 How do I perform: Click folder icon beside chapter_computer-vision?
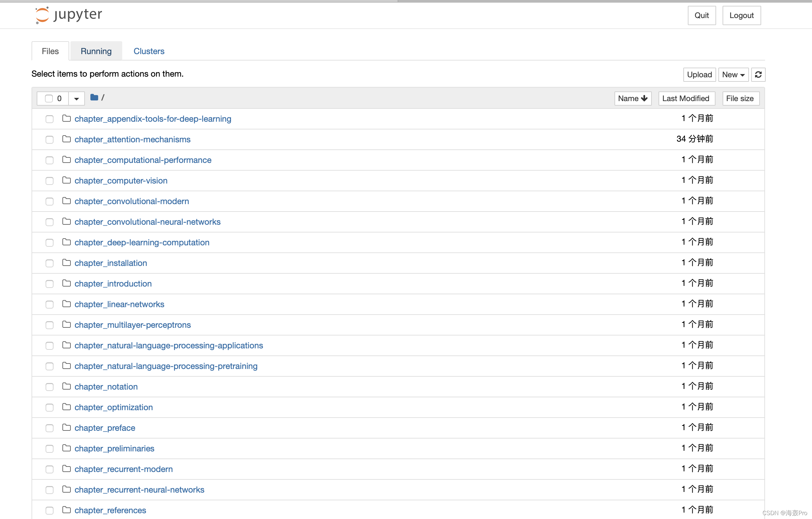[66, 180]
